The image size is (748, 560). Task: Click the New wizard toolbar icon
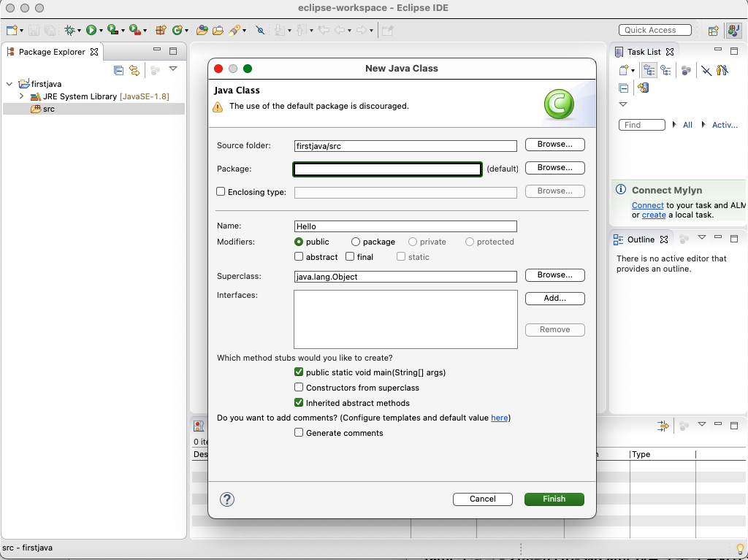tap(12, 31)
